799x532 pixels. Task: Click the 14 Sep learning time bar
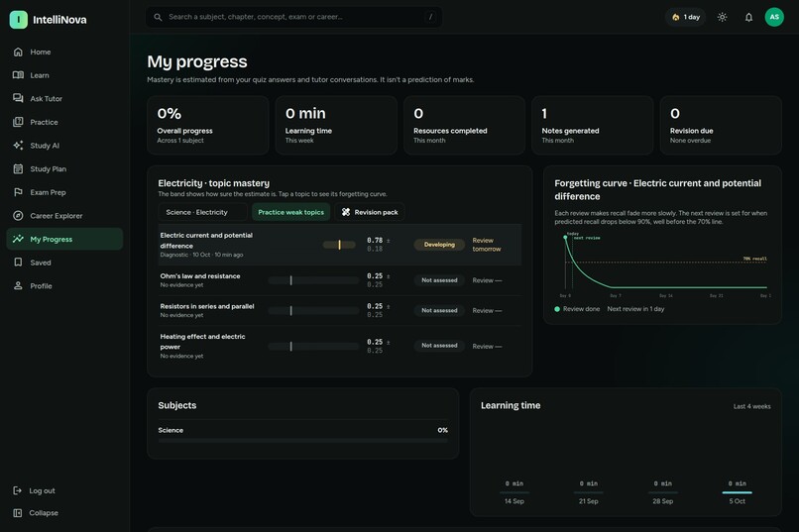coord(514,492)
